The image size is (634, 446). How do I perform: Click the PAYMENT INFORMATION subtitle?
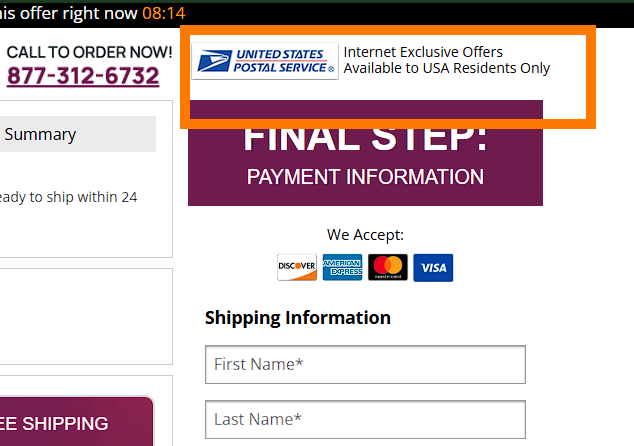tap(365, 177)
